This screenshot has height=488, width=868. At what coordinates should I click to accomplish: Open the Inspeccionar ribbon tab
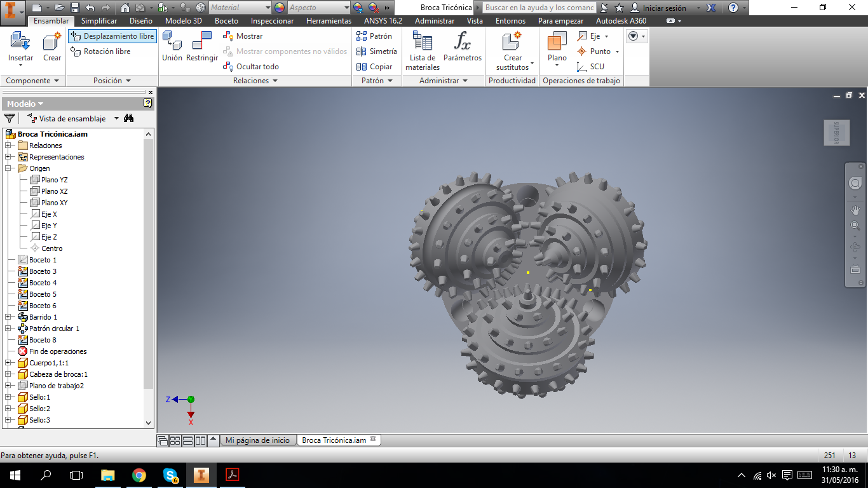coord(272,21)
